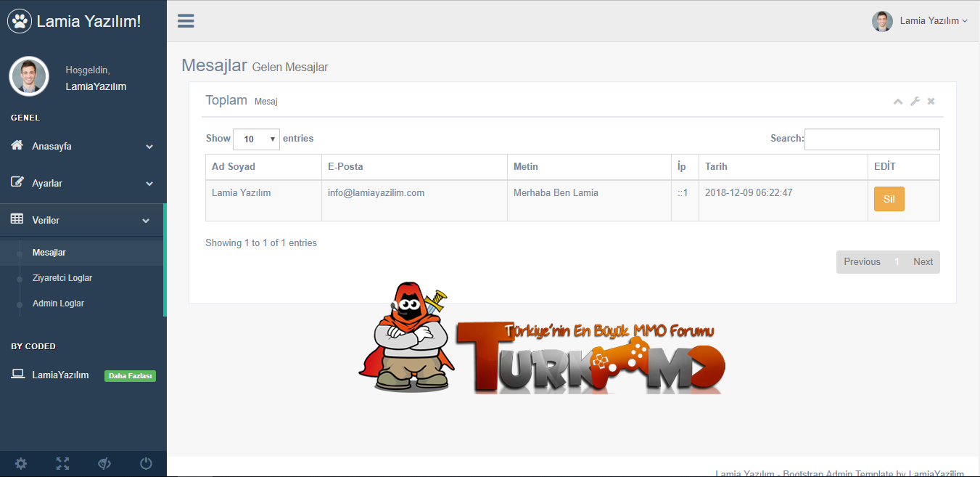Sort by Ad Soyad column header
The image size is (980, 477).
263,167
